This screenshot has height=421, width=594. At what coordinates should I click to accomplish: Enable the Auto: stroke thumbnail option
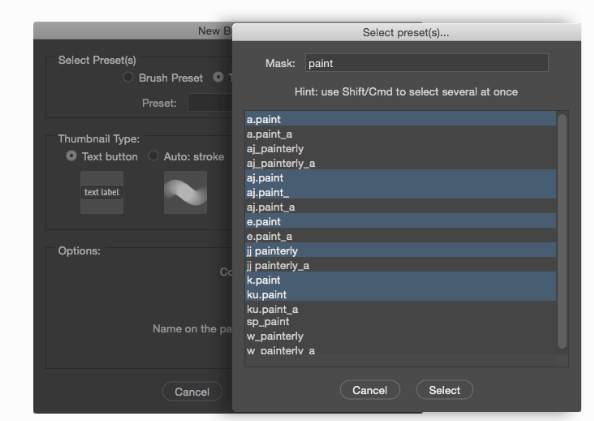click(x=153, y=156)
